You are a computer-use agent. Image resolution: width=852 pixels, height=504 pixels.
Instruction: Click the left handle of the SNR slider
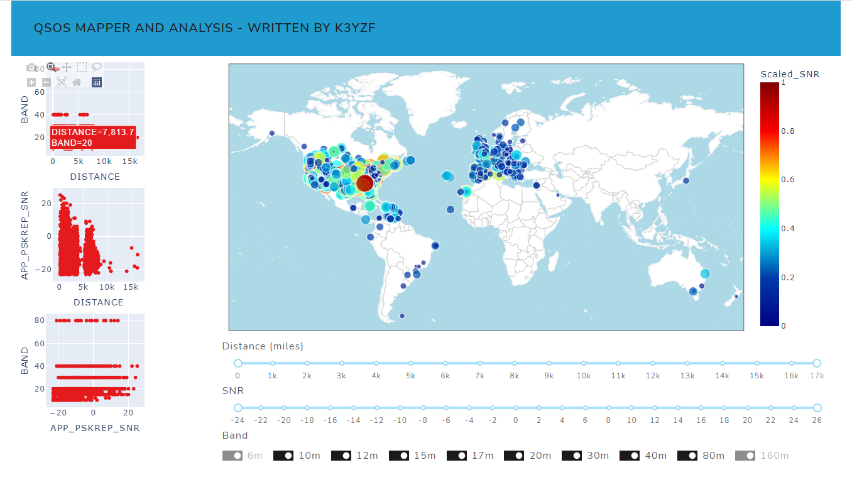(x=238, y=407)
